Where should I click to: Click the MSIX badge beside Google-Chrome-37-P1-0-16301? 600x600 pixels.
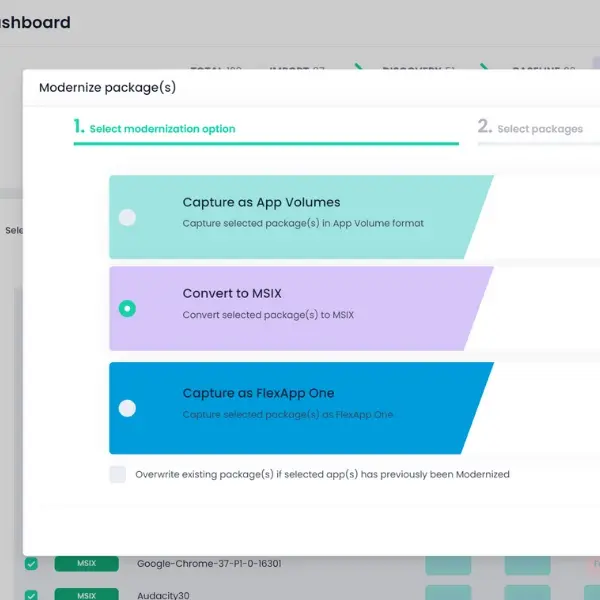pyautogui.click(x=86, y=563)
